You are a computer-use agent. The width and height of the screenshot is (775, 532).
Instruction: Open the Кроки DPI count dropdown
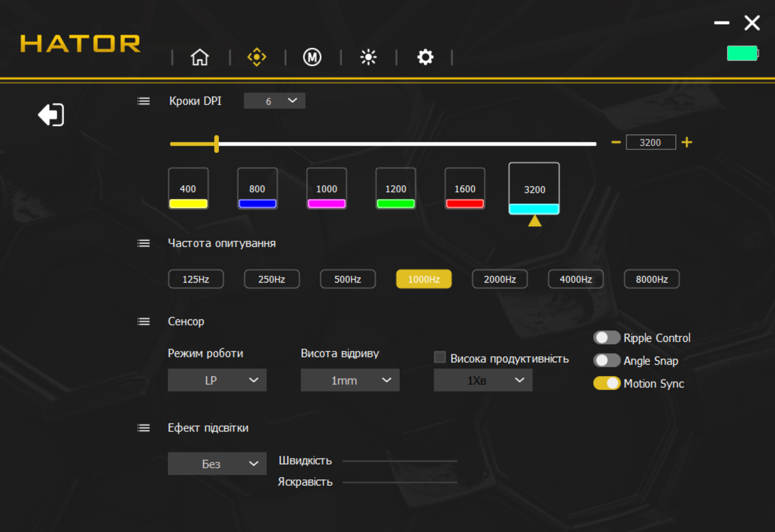275,101
